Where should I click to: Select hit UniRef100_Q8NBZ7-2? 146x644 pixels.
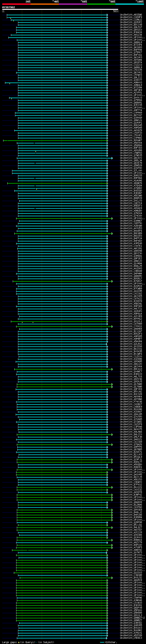coord(132,618)
